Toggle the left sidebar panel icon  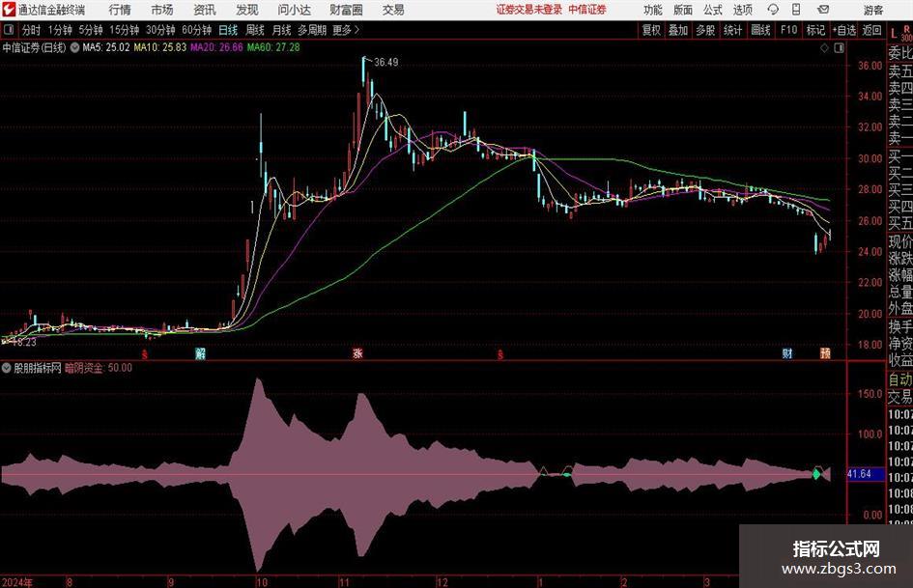pyautogui.click(x=9, y=30)
